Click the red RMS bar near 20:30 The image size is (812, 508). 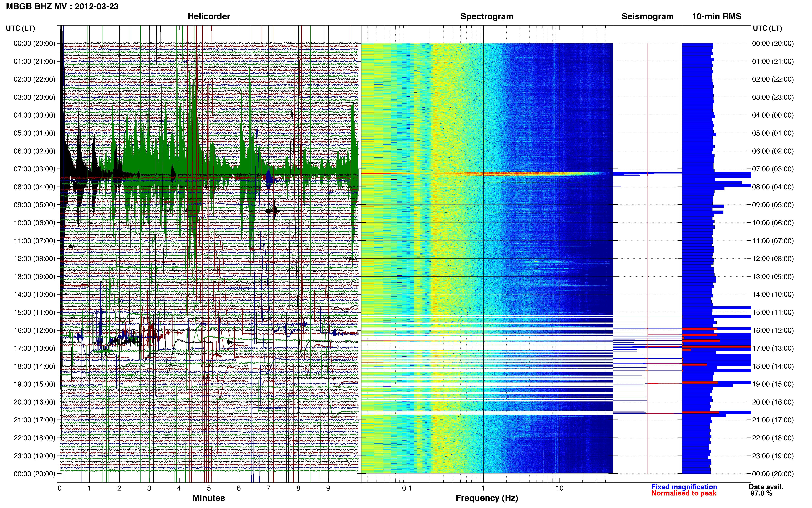pos(700,412)
